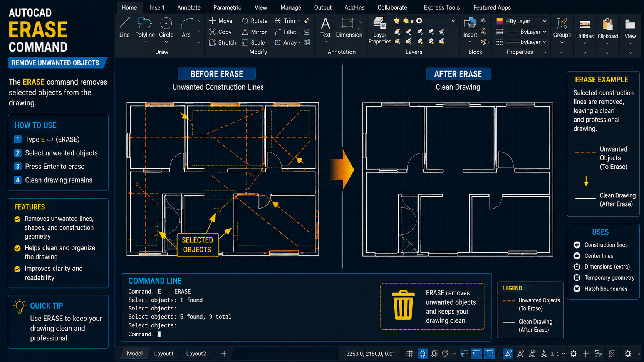This screenshot has width=644, height=362.
Task: Select the Dimension tool
Action: click(x=349, y=27)
